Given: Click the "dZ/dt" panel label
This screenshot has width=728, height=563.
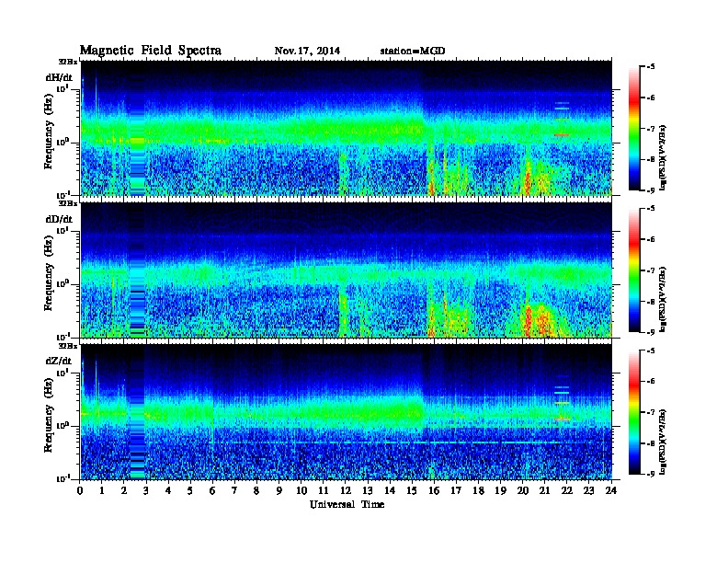Looking at the screenshot, I should [x=59, y=361].
